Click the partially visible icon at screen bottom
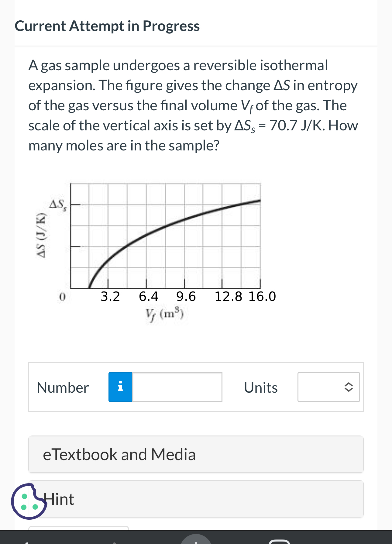This screenshot has height=544, width=392. pyautogui.click(x=196, y=541)
